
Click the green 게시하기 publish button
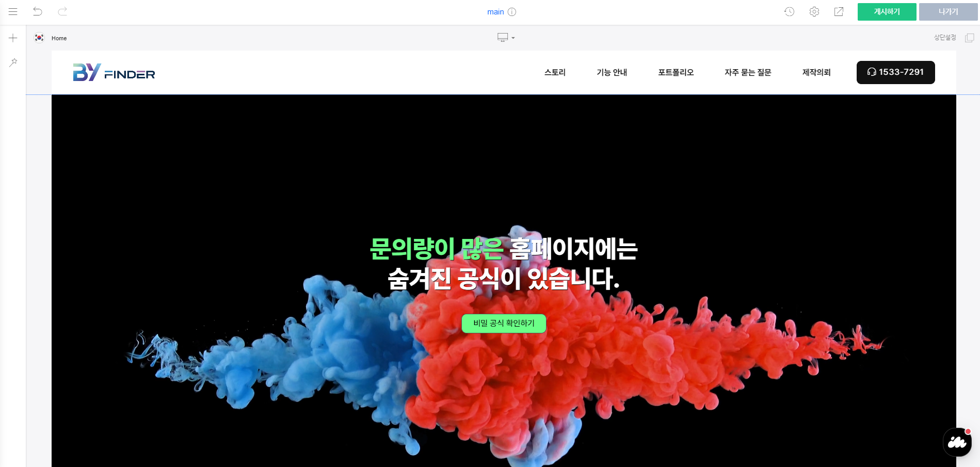[887, 12]
